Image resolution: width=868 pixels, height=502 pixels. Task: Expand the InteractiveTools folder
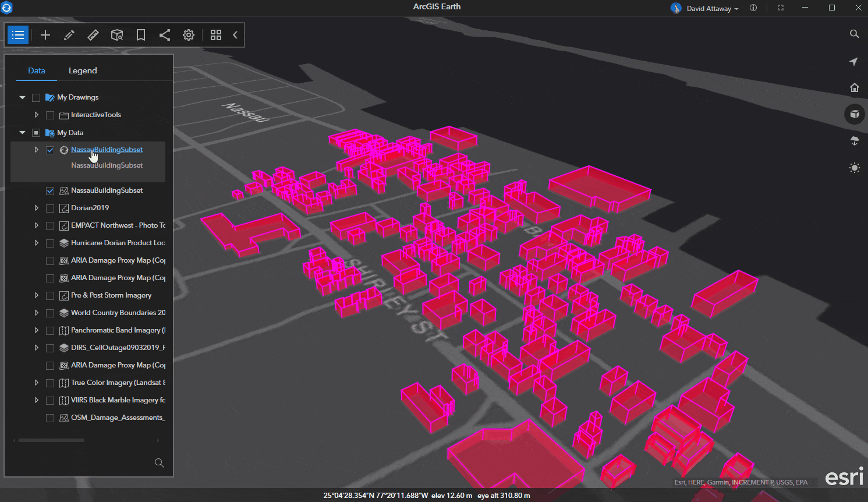36,115
